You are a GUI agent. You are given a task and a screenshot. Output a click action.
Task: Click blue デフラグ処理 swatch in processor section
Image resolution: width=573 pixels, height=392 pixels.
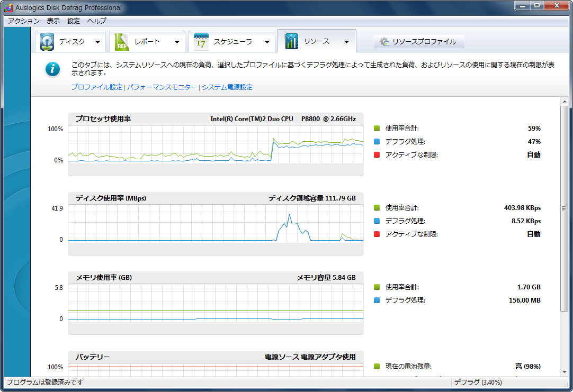pos(377,142)
